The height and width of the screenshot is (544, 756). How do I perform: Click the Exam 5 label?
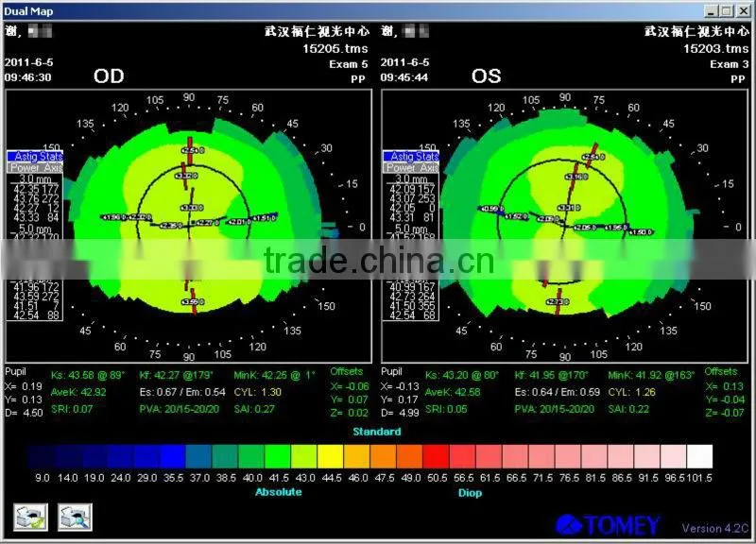coord(348,64)
